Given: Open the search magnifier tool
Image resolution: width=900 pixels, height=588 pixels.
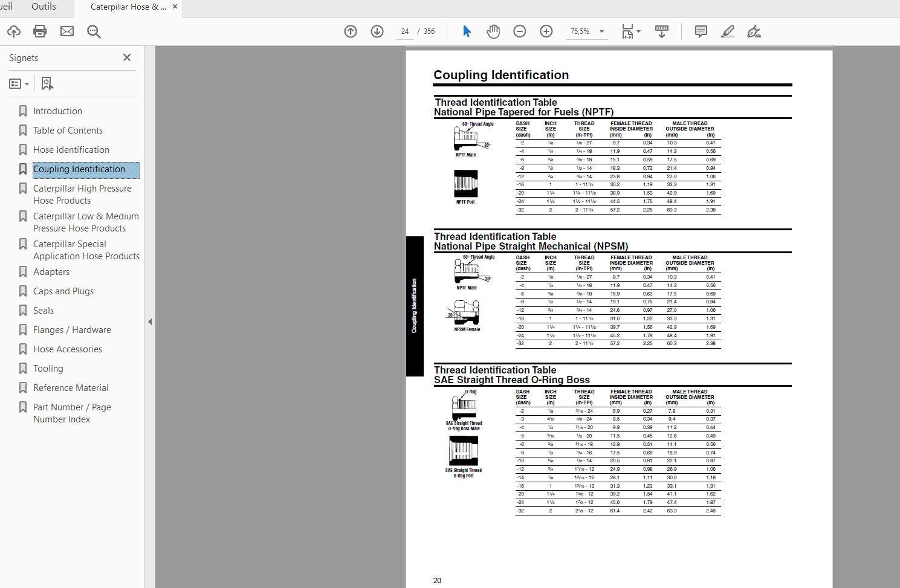Looking at the screenshot, I should click(x=94, y=31).
